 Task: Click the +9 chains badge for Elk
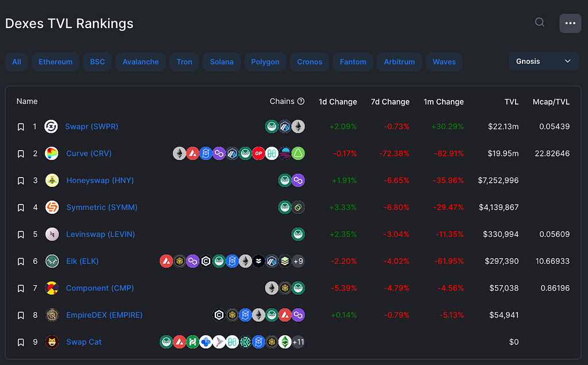click(x=298, y=262)
